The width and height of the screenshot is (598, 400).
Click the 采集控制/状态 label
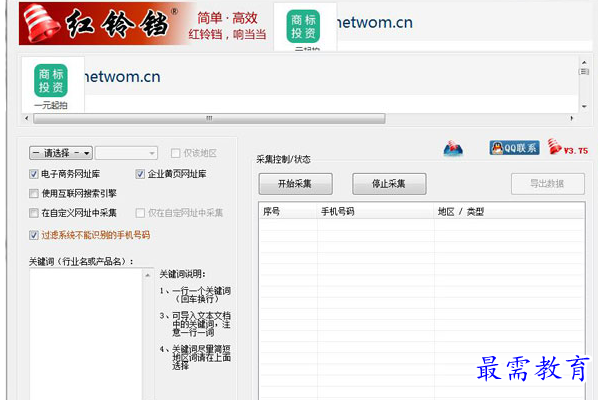click(283, 159)
